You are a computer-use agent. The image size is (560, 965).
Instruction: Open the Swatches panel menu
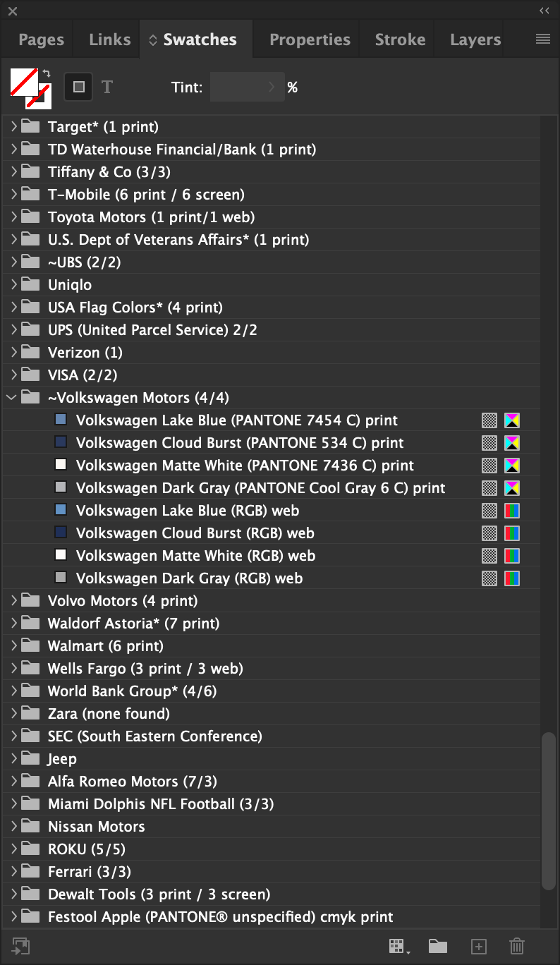tap(543, 40)
